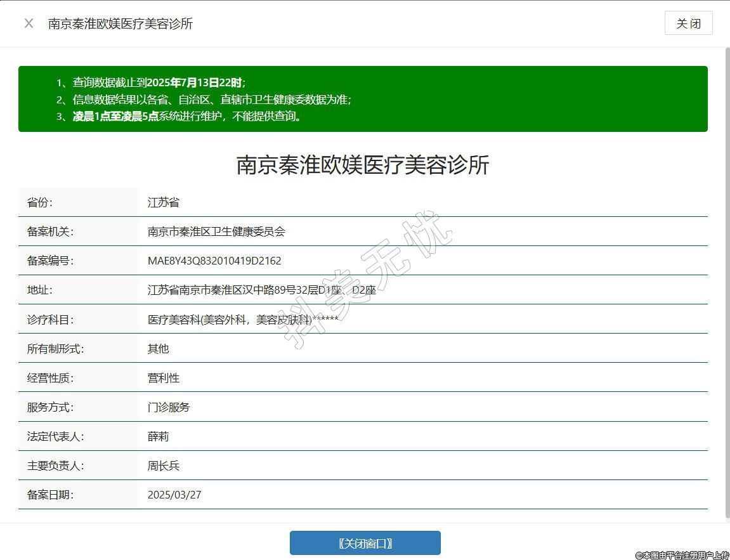The height and width of the screenshot is (560, 730).
Task: Select registration number MAE8Y43Q832010419D2162
Action: [x=214, y=261]
